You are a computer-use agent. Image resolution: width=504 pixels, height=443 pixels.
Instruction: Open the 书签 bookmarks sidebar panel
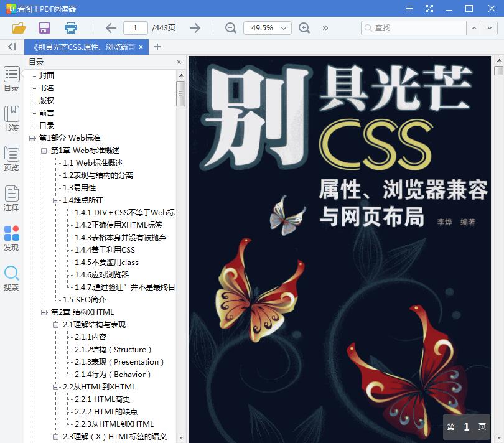(x=12, y=119)
